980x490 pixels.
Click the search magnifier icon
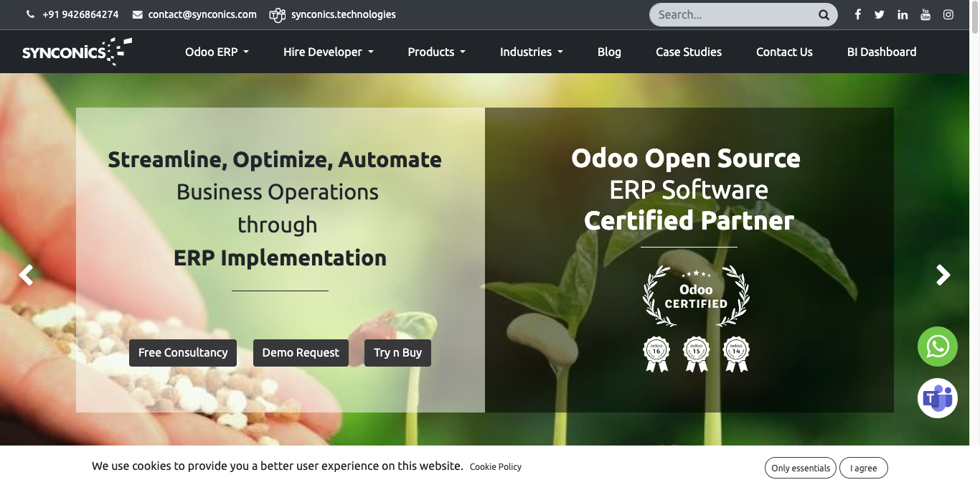coord(824,15)
